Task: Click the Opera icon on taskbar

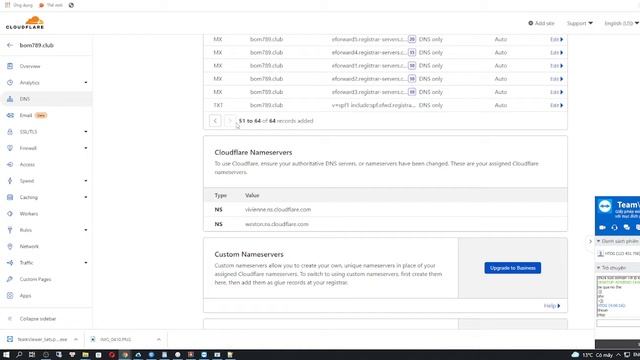Action: 112,355
